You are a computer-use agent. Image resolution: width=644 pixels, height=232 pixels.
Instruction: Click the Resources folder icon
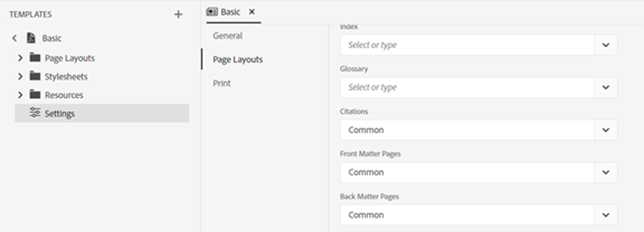35,94
